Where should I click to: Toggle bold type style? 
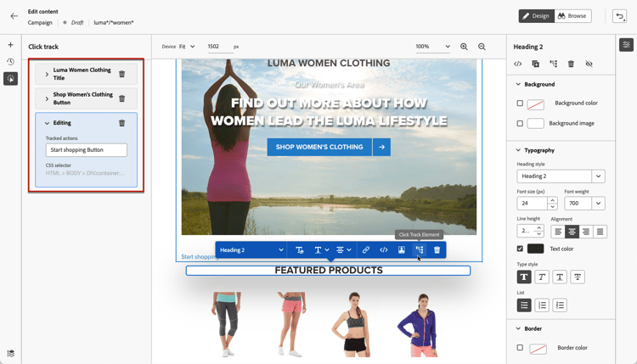(x=524, y=277)
